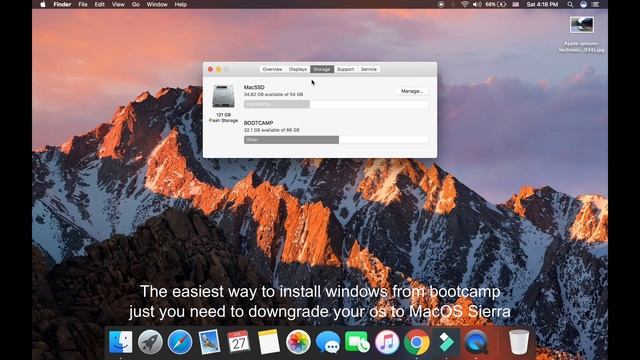This screenshot has width=640, height=360.
Task: Open the Apple menu
Action: 43,4
